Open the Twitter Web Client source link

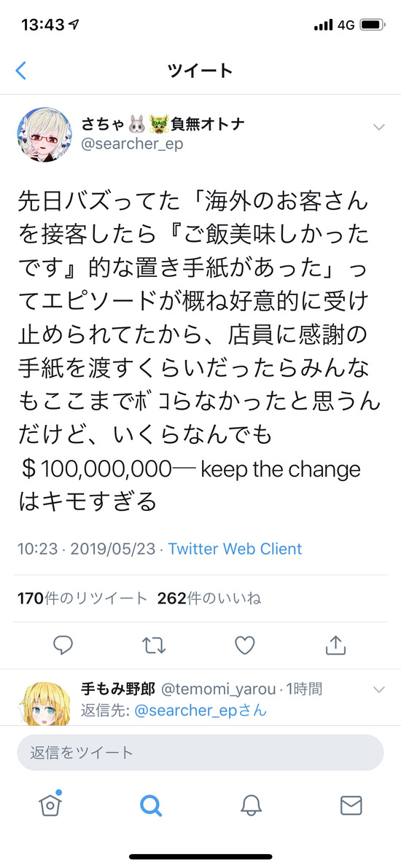pyautogui.click(x=235, y=549)
